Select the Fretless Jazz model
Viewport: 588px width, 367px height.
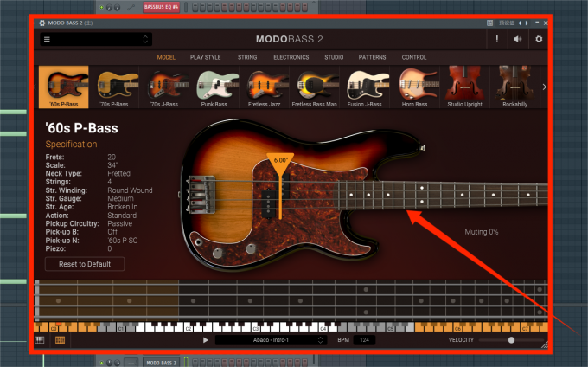click(x=268, y=88)
